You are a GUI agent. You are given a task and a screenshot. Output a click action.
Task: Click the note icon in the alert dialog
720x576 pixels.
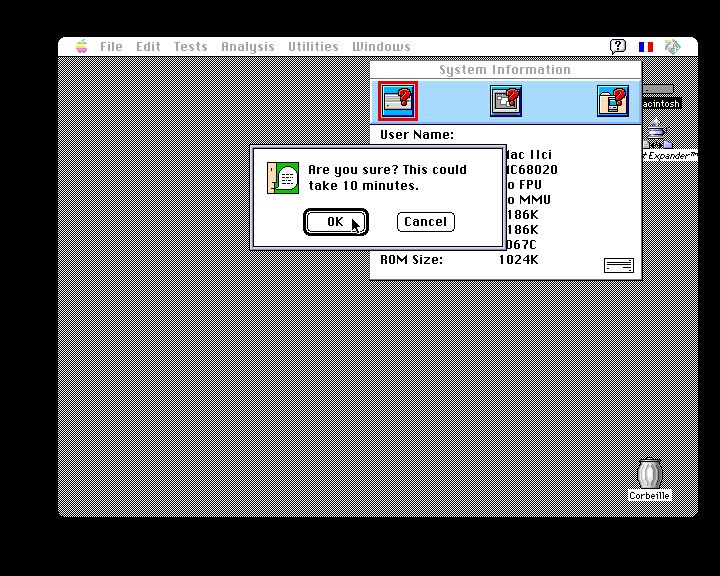(284, 177)
